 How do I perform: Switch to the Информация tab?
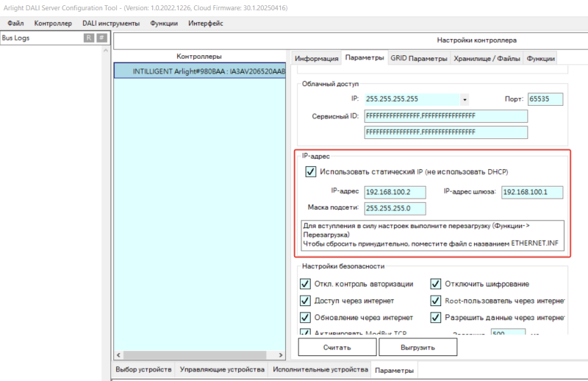[x=317, y=59]
